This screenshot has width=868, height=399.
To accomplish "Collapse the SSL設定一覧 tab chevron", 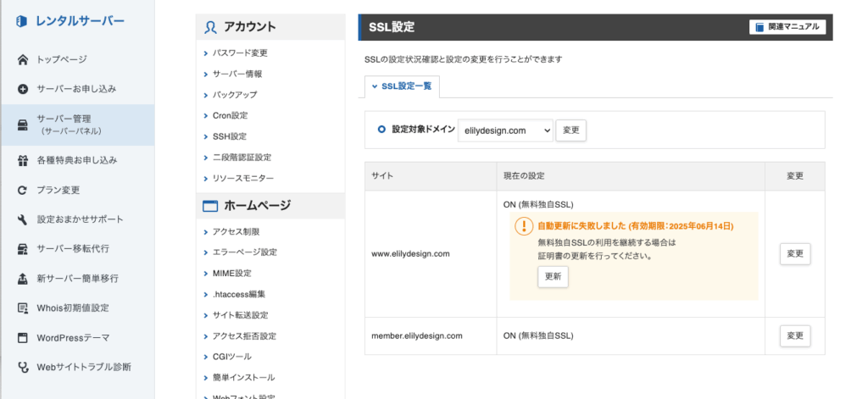I will pos(375,87).
